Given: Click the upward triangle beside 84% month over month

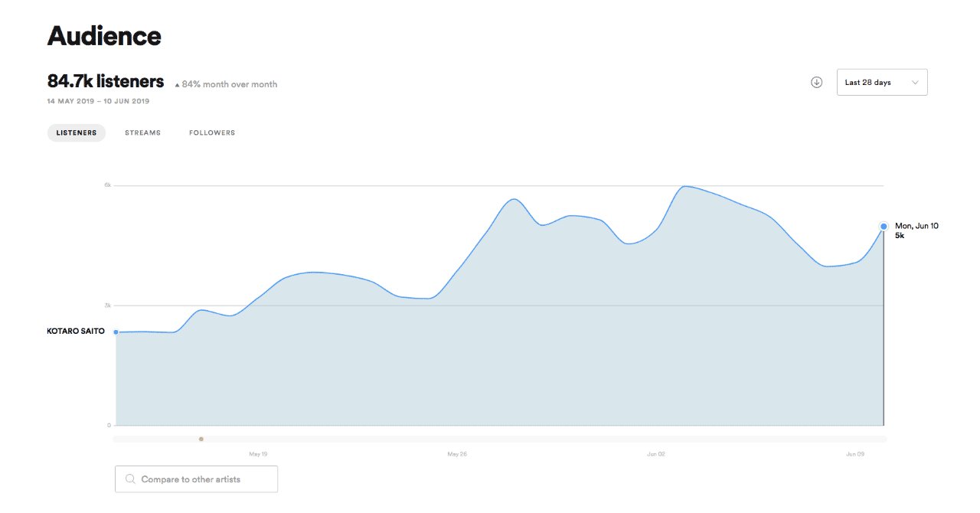Looking at the screenshot, I should click(178, 85).
